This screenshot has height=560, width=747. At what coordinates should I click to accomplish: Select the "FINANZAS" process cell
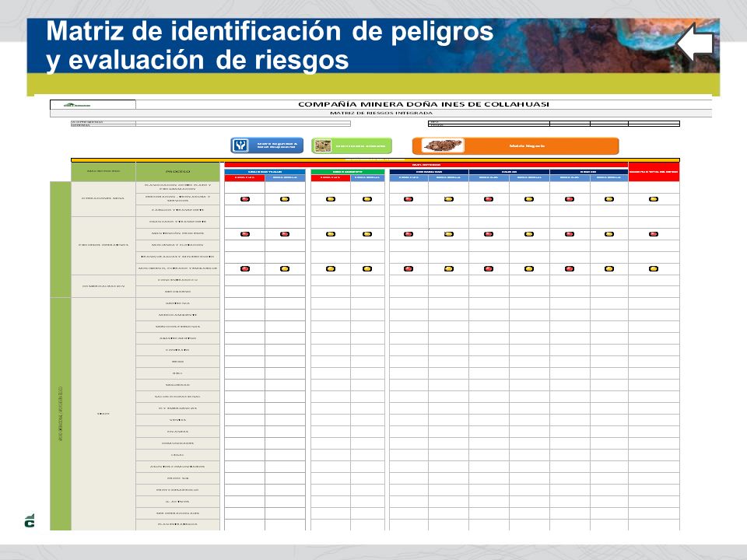(x=177, y=432)
